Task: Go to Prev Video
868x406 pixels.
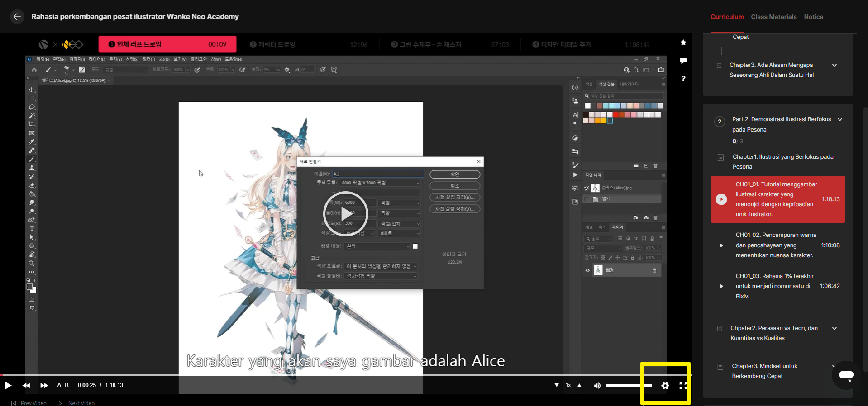Action: (29, 403)
